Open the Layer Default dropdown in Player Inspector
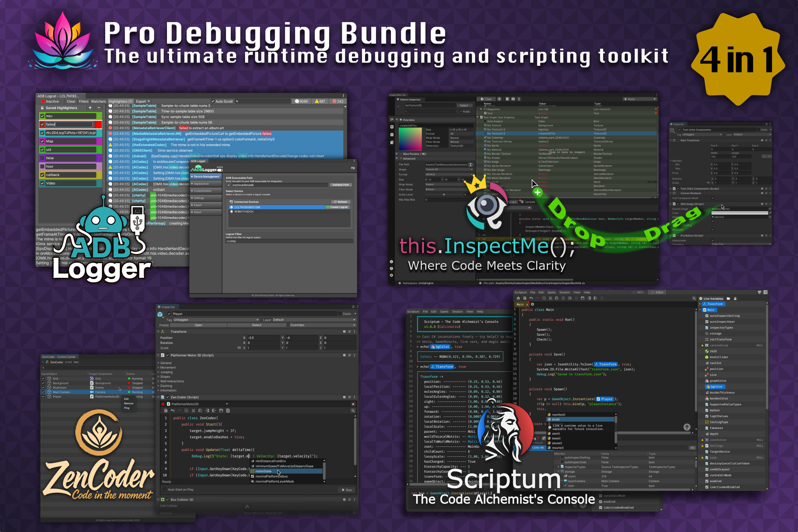This screenshot has height=532, width=798. (314, 320)
